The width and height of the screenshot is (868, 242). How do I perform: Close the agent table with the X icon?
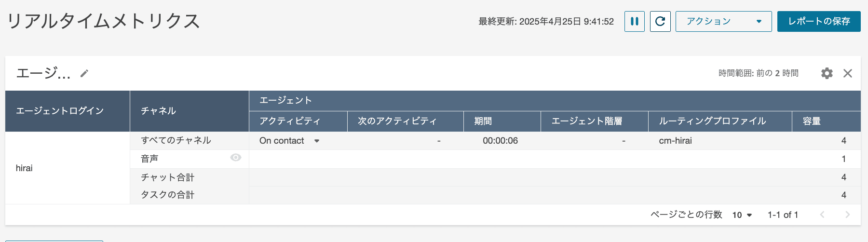(848, 73)
